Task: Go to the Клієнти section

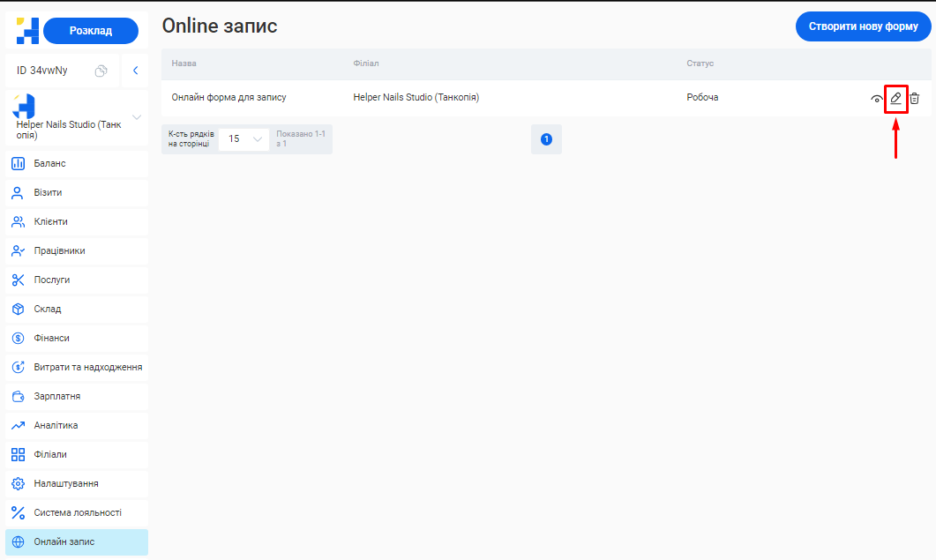Action: click(x=50, y=221)
